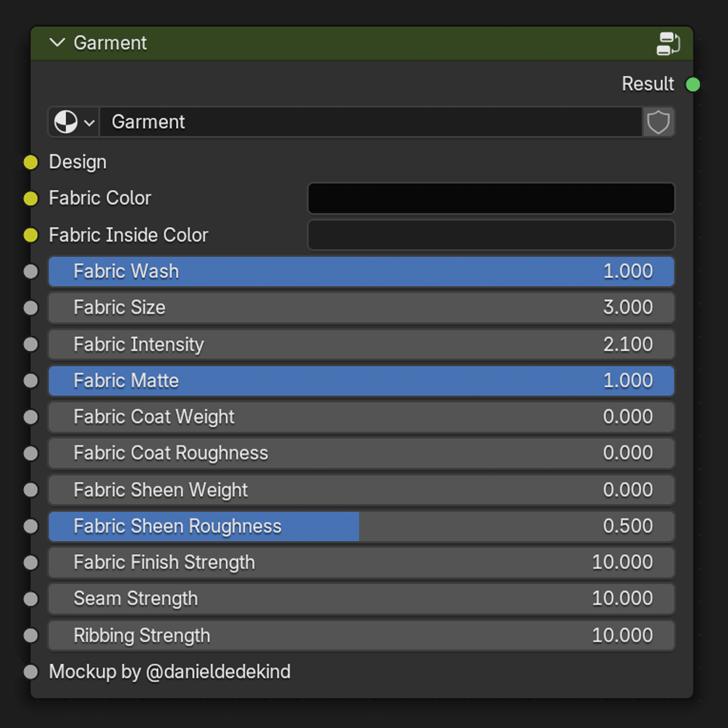
Task: Click the Fabric Inside Color socket
Action: 31,235
